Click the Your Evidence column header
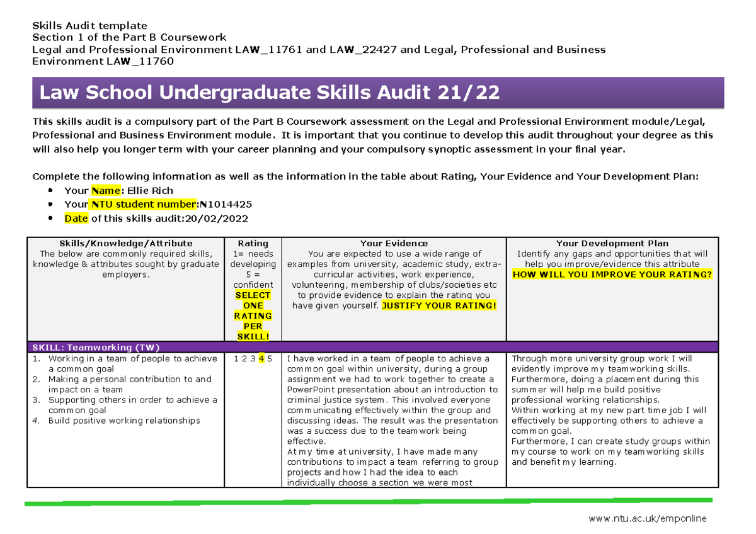Viewport: 756px width, 534px height. [394, 243]
